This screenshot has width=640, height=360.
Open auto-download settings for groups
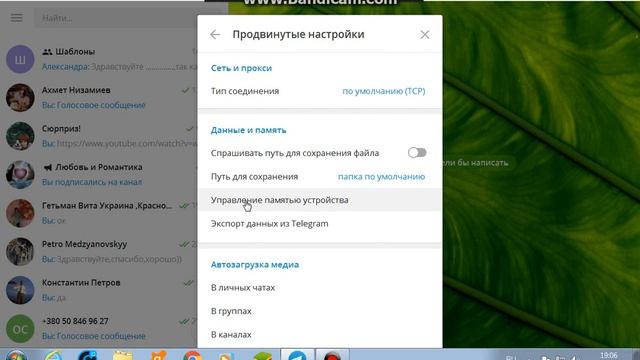[x=320, y=311]
